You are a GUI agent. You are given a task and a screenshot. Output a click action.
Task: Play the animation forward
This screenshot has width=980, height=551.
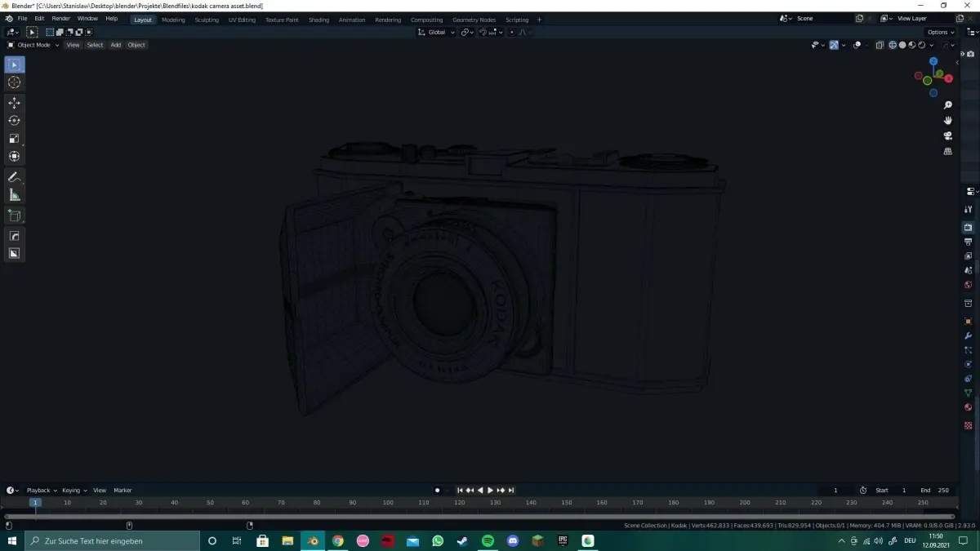[x=490, y=491]
